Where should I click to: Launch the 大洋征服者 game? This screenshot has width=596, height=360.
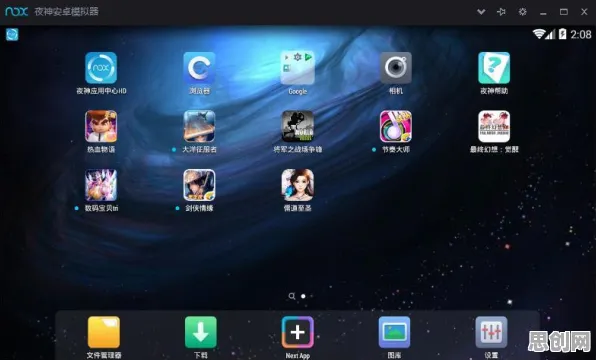pyautogui.click(x=199, y=126)
